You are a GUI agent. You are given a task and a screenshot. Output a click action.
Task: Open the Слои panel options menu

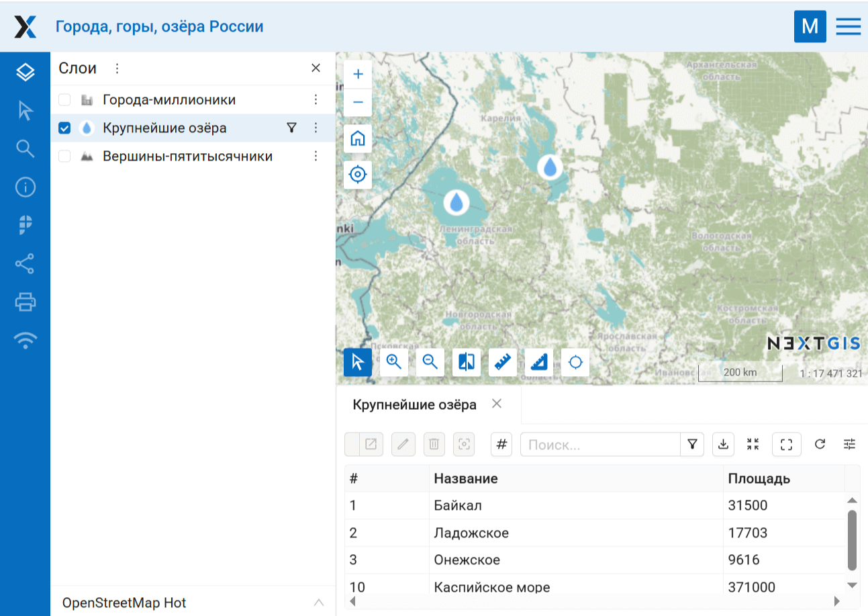(x=117, y=69)
